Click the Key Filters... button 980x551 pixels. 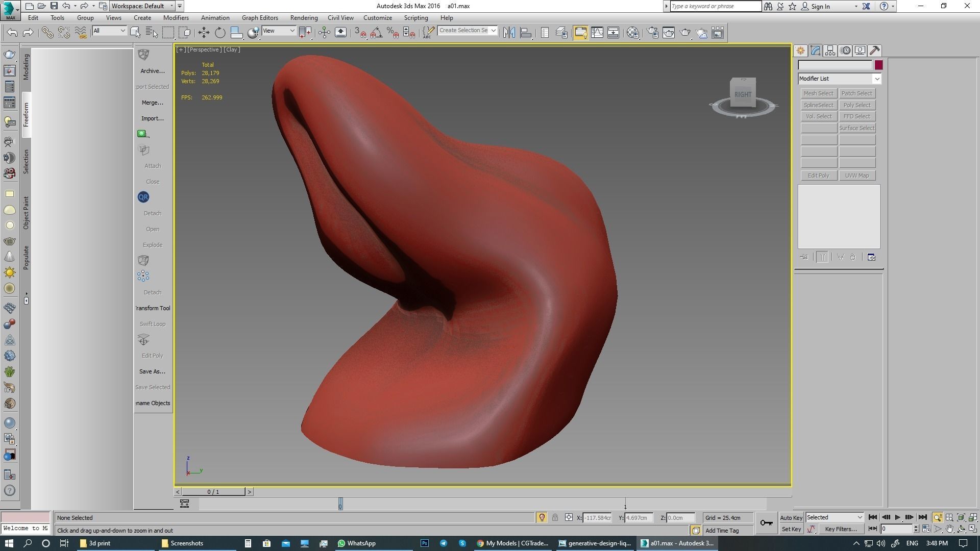(841, 529)
